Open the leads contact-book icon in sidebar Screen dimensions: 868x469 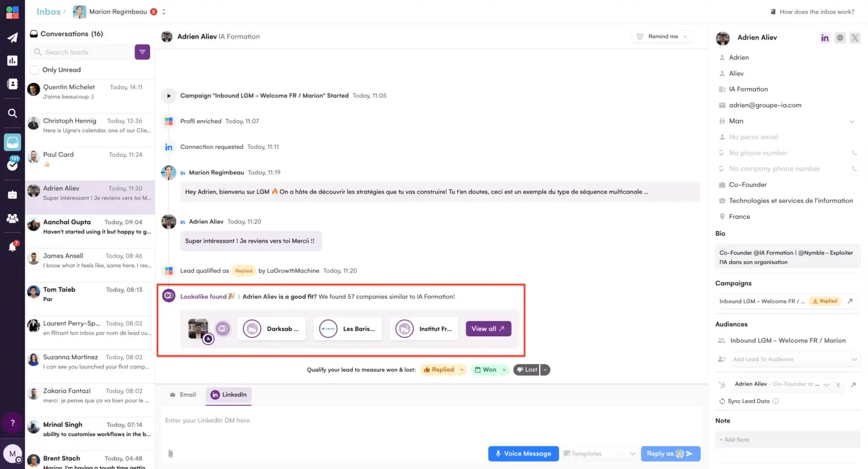[12, 84]
